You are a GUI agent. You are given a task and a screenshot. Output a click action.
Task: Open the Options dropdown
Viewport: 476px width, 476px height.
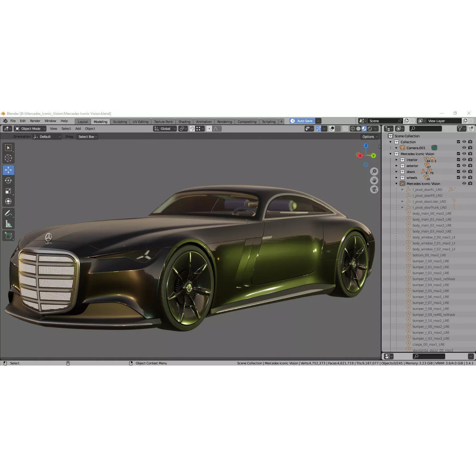tap(370, 137)
